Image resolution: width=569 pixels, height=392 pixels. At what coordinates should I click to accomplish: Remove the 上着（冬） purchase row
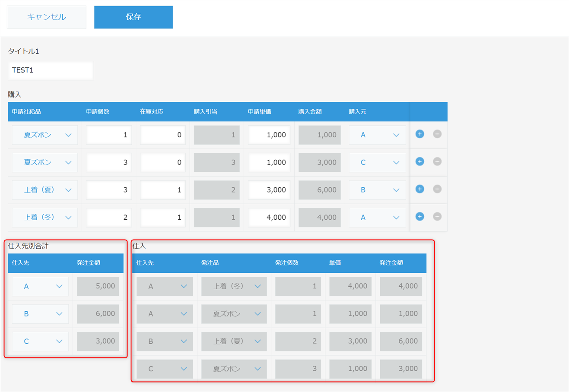coord(437,217)
